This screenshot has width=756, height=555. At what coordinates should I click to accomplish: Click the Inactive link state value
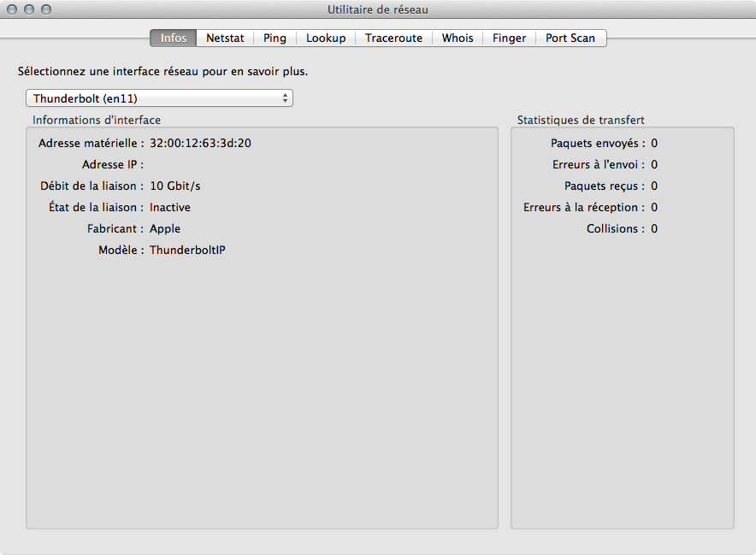(x=170, y=207)
